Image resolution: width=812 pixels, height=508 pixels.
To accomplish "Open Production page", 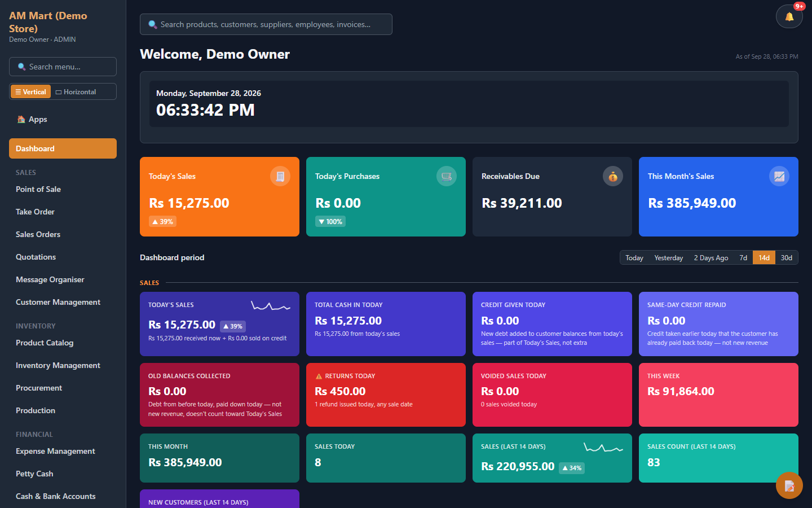I will pos(63,410).
